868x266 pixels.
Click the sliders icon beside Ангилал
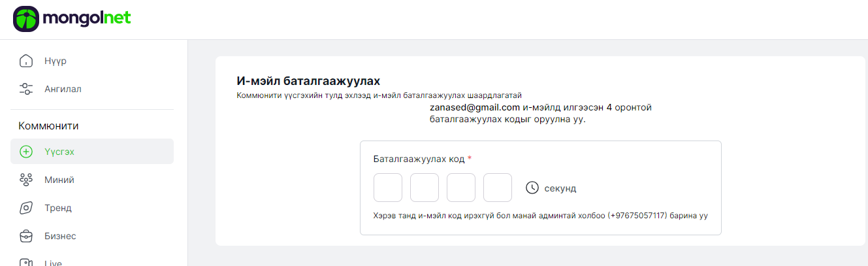(x=26, y=89)
